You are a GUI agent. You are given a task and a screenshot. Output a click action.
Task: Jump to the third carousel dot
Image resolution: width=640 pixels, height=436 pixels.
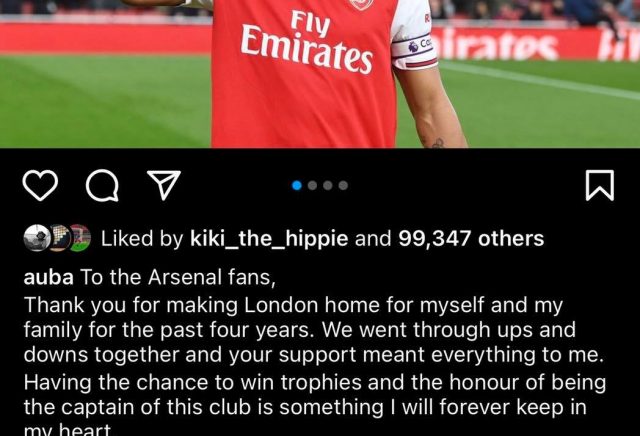(x=327, y=185)
